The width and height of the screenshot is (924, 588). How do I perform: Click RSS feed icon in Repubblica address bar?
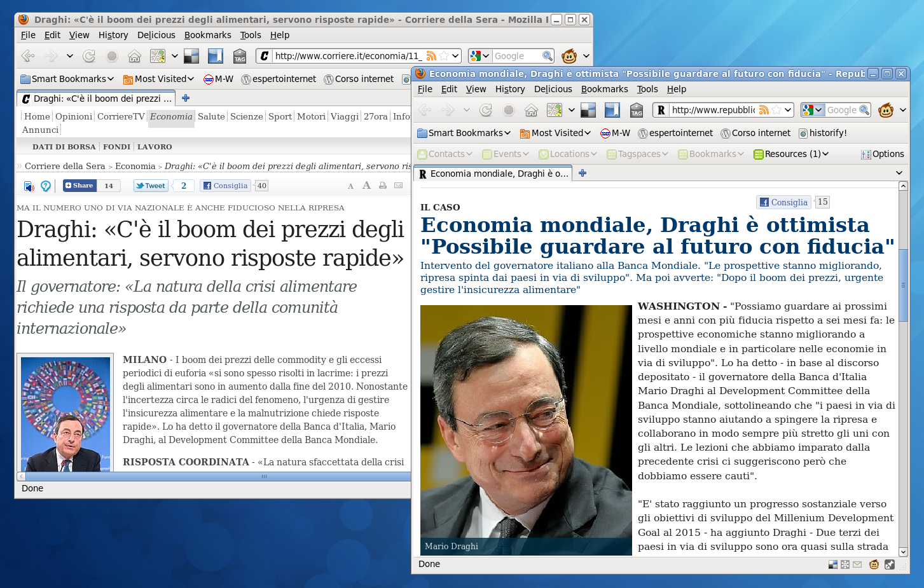764,110
